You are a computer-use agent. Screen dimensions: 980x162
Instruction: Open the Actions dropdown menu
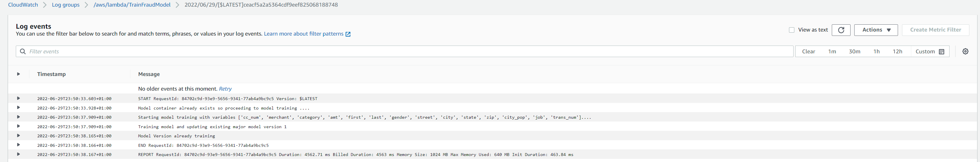[876, 30]
